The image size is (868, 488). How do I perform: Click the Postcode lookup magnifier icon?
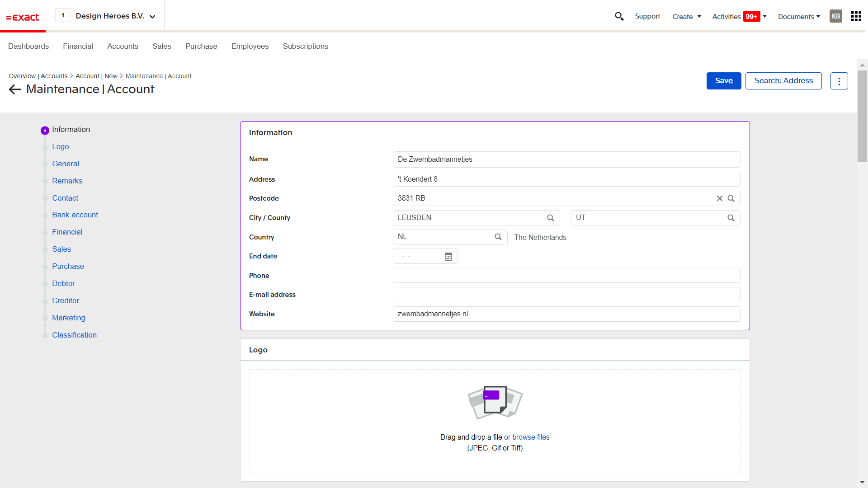tap(731, 198)
